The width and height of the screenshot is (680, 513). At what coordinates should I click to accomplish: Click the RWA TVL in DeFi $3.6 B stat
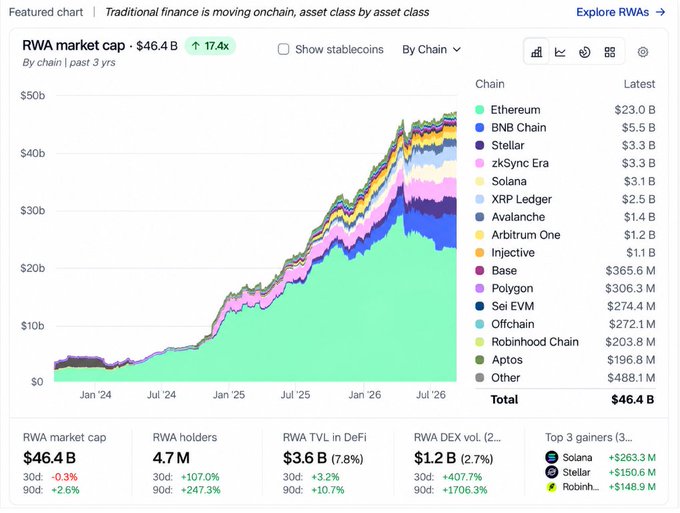pos(323,457)
